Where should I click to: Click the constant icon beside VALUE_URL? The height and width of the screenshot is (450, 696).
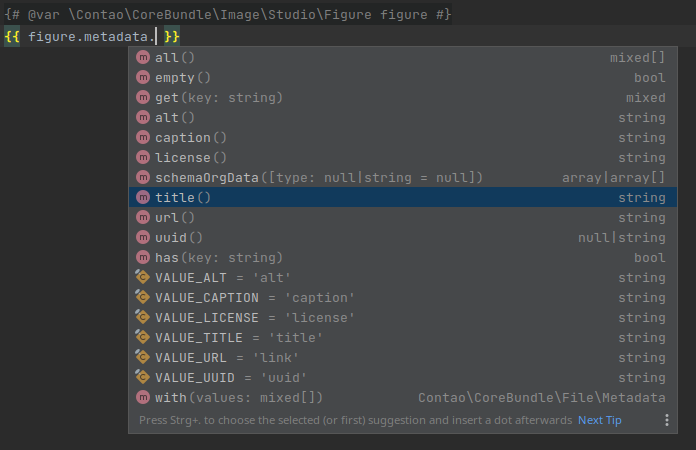pos(142,357)
